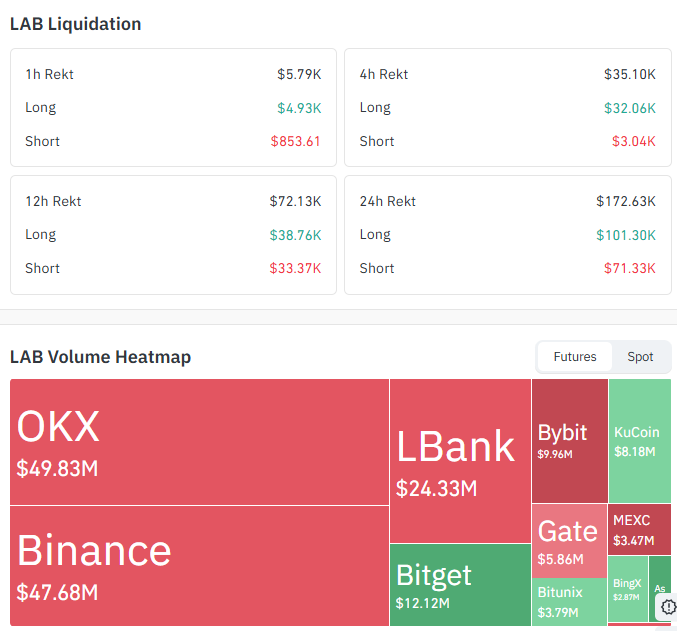Click the KuCoin heatmap tile
677x631 pixels.
(x=639, y=441)
